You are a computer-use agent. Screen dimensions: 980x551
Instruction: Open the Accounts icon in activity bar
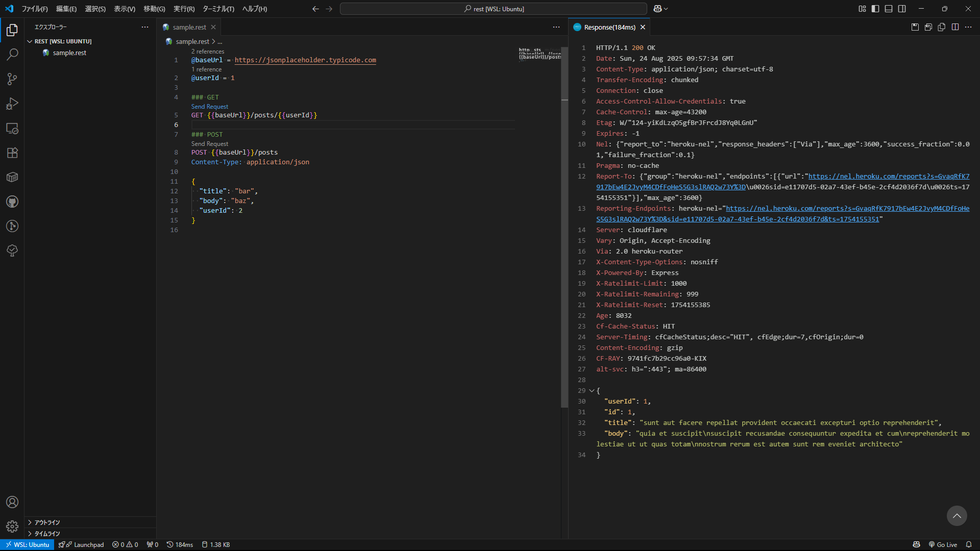(x=12, y=502)
